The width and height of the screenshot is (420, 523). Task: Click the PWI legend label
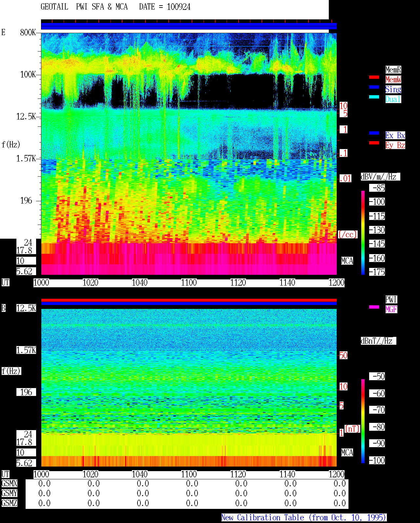pos(391,299)
